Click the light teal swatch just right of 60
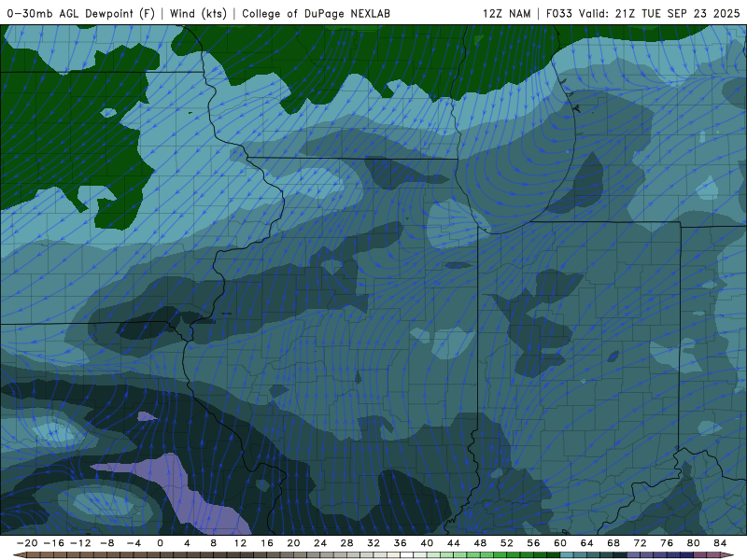The image size is (747, 560). tap(567, 555)
